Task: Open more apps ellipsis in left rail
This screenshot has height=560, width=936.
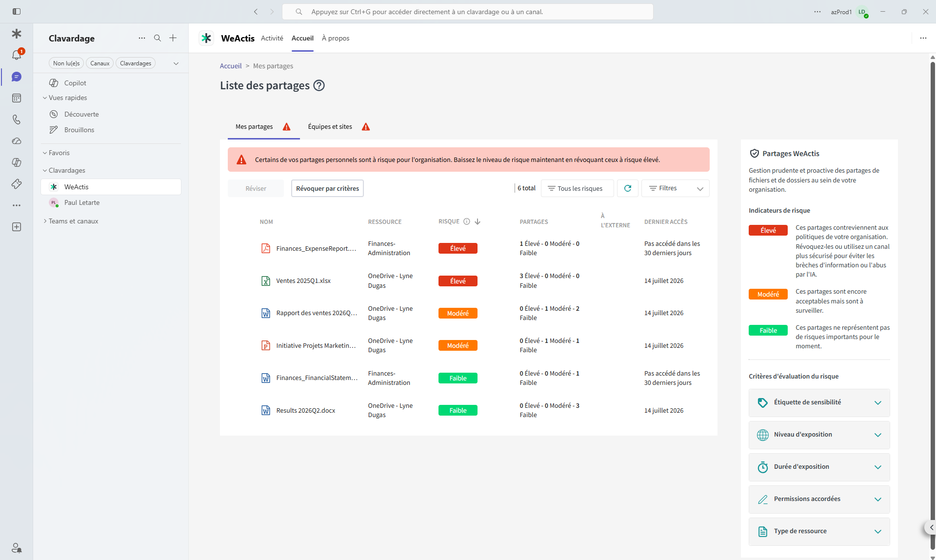Action: point(17,205)
